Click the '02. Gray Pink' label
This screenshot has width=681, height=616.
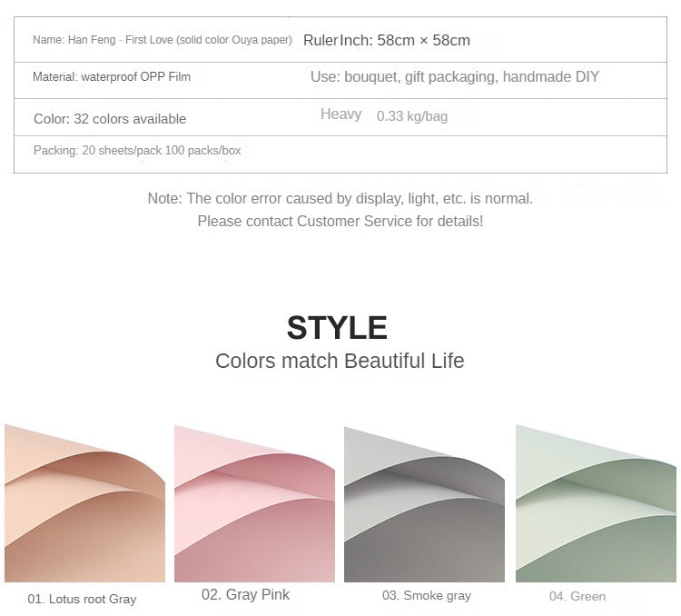(x=245, y=595)
